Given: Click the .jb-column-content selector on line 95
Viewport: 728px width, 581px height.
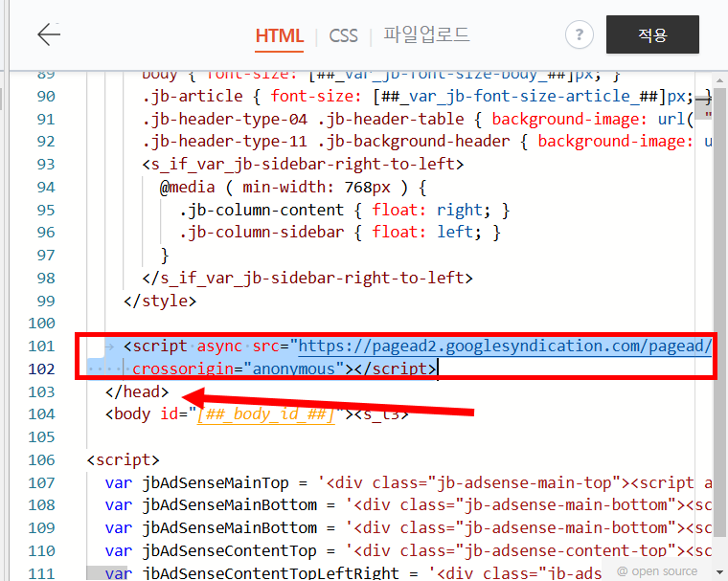Looking at the screenshot, I should (x=262, y=211).
